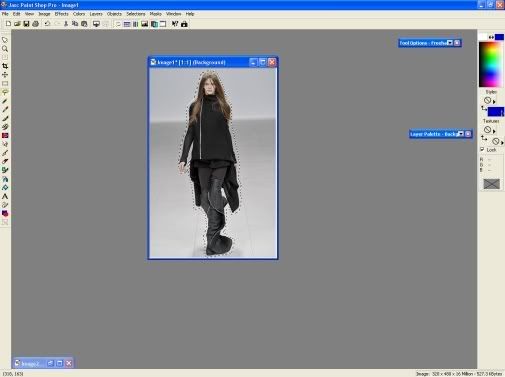This screenshot has height=377, width=505.
Task: Select the Flood Fill tool
Action: [x=5, y=187]
